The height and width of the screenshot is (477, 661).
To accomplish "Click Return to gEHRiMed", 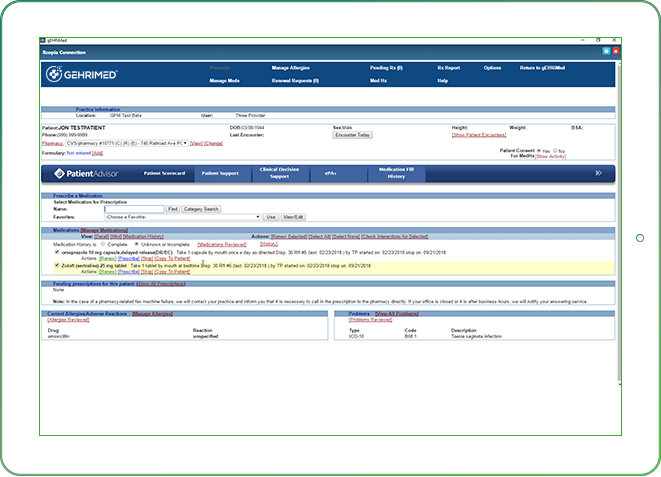I will click(542, 68).
